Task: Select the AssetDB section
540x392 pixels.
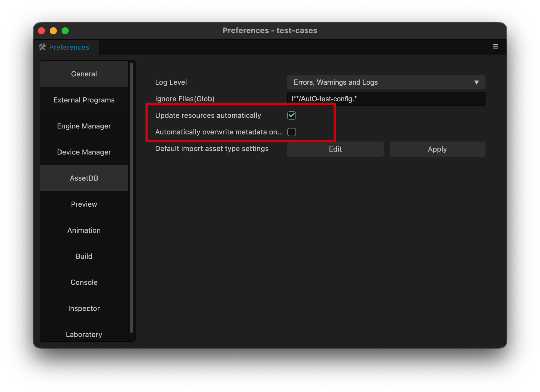Action: click(84, 178)
